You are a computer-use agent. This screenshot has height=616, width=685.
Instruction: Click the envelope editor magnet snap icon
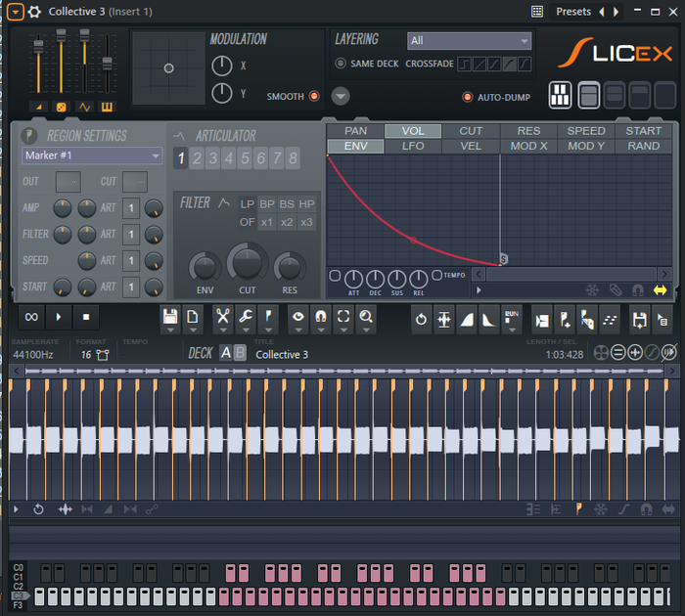pyautogui.click(x=638, y=290)
